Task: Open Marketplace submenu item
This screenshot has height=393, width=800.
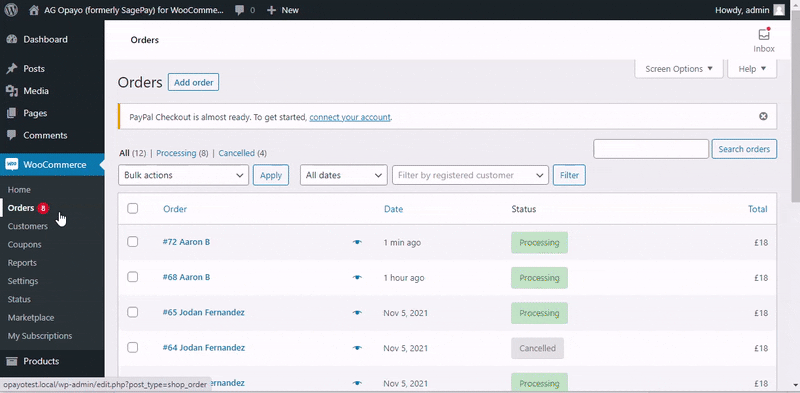Action: (31, 317)
